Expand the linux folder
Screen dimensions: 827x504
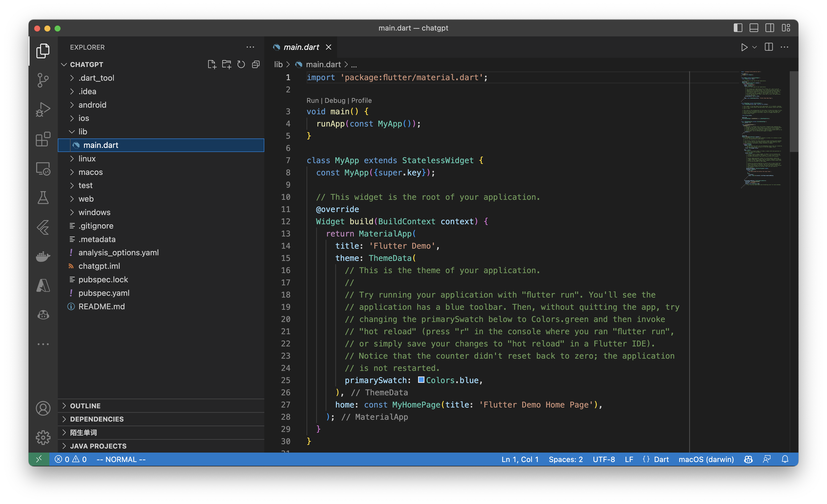pyautogui.click(x=161, y=158)
